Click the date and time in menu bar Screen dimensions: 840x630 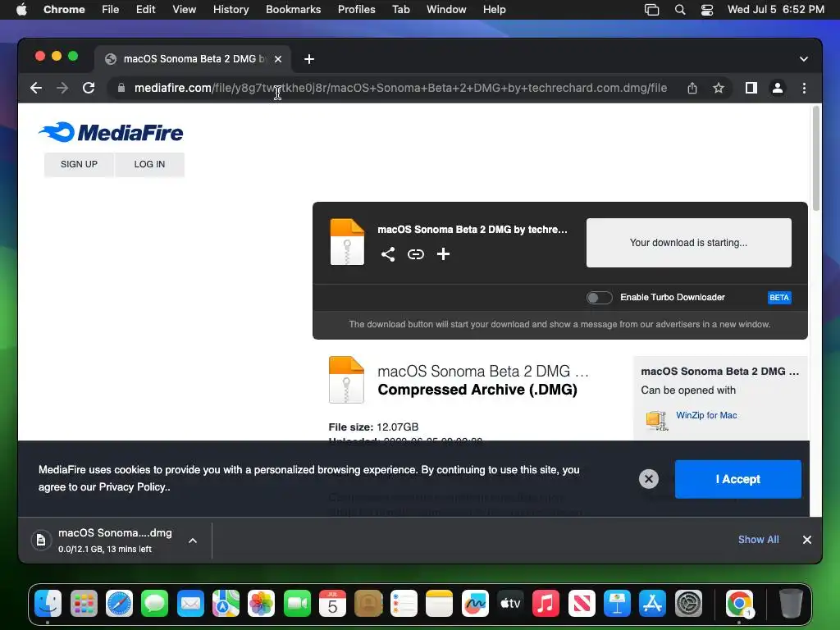pyautogui.click(x=775, y=10)
